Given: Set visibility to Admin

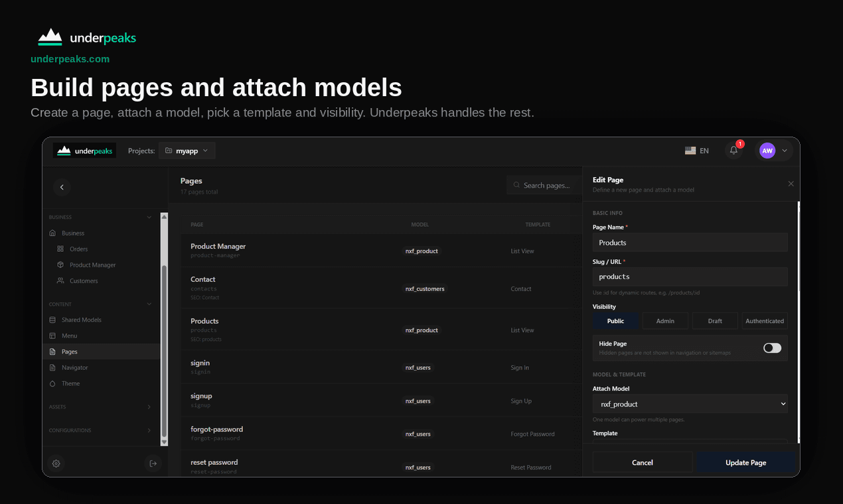Looking at the screenshot, I should coord(665,321).
